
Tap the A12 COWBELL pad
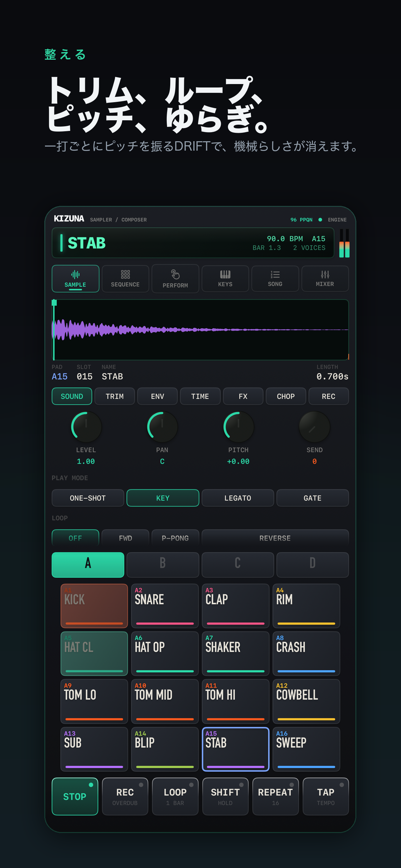(306, 701)
